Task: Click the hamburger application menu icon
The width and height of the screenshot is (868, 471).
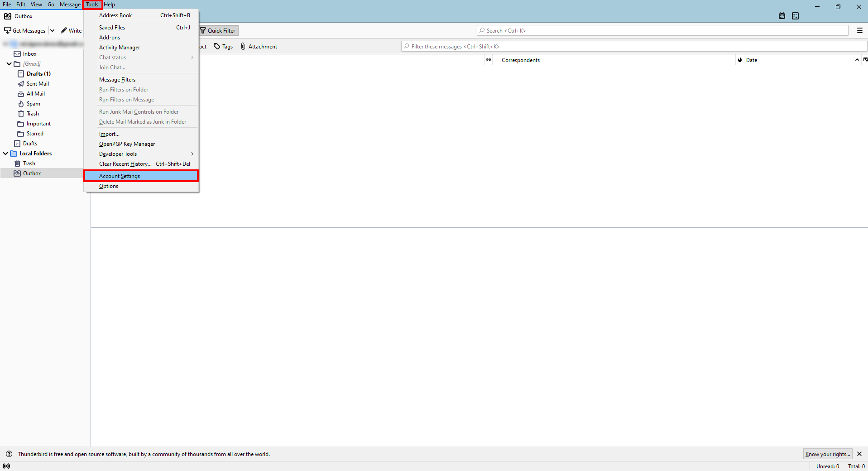Action: coord(859,30)
